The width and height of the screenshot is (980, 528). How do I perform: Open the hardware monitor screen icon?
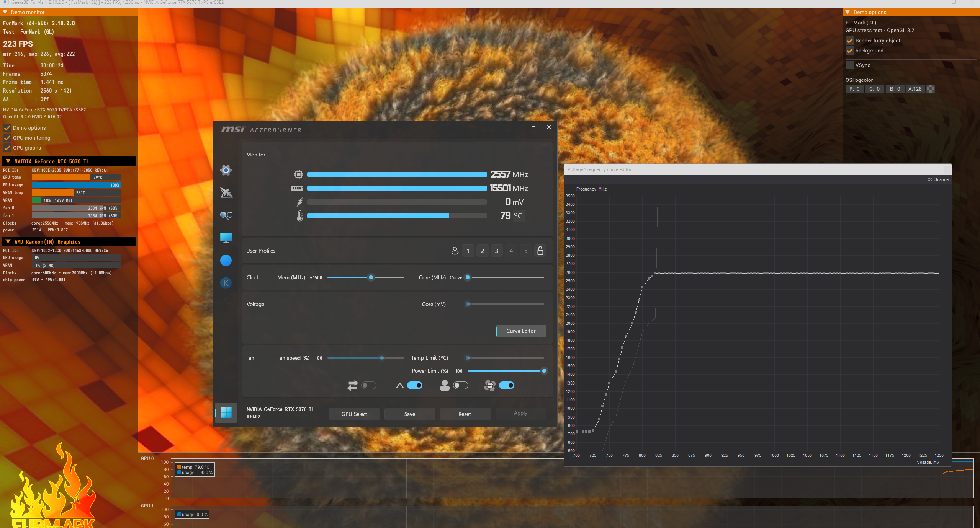click(x=226, y=238)
